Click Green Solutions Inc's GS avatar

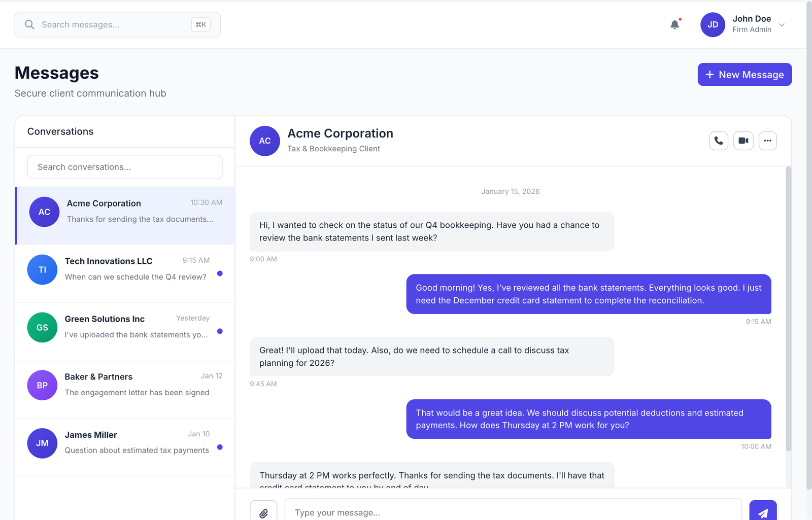pos(42,327)
